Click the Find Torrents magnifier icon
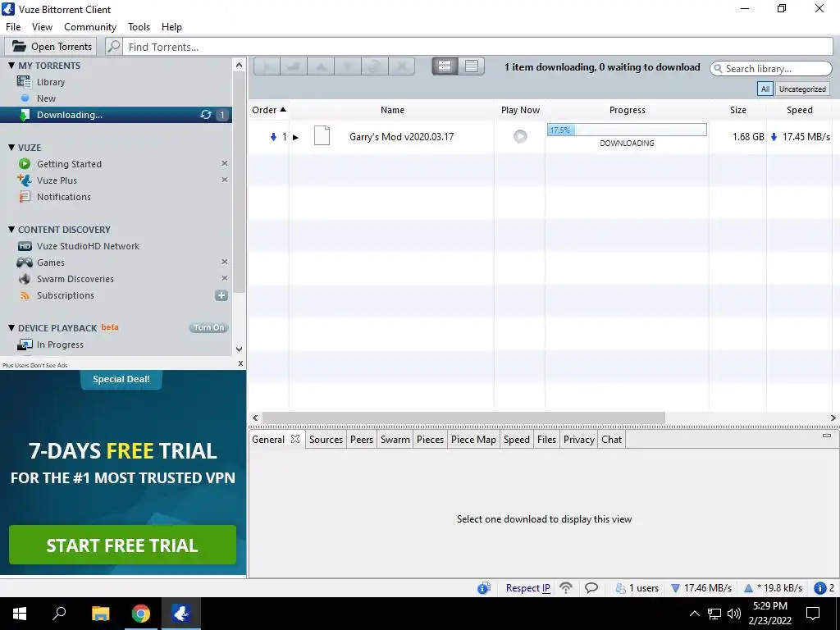 pos(114,47)
